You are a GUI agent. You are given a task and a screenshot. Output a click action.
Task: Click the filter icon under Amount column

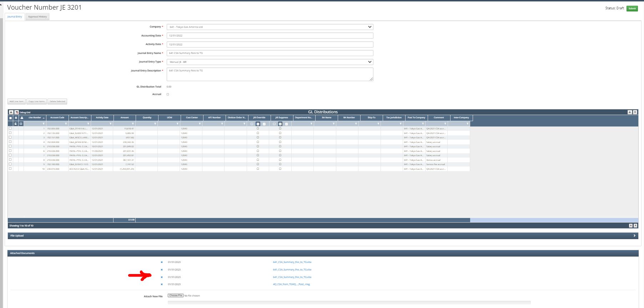133,124
